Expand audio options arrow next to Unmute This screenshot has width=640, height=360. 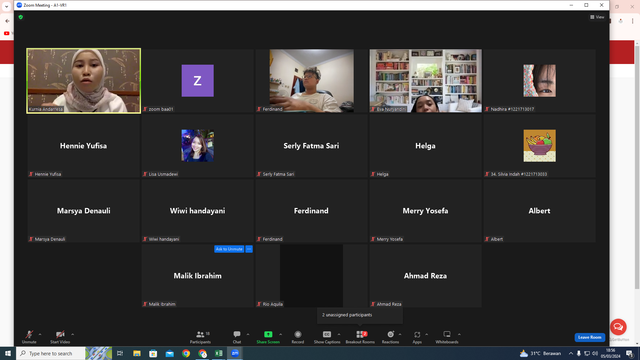tap(40, 334)
